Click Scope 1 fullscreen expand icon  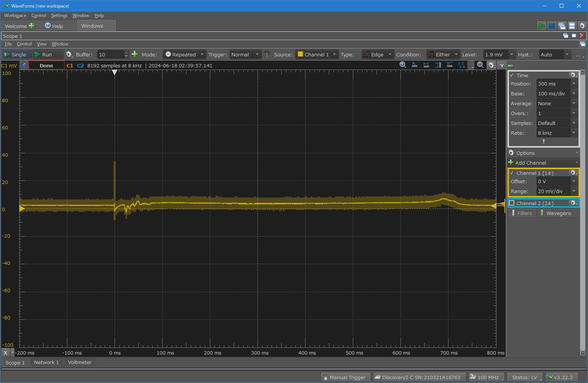574,36
